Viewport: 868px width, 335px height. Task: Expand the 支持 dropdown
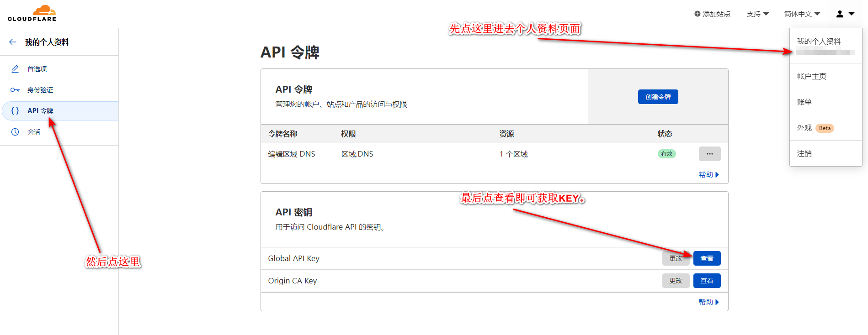pos(758,14)
